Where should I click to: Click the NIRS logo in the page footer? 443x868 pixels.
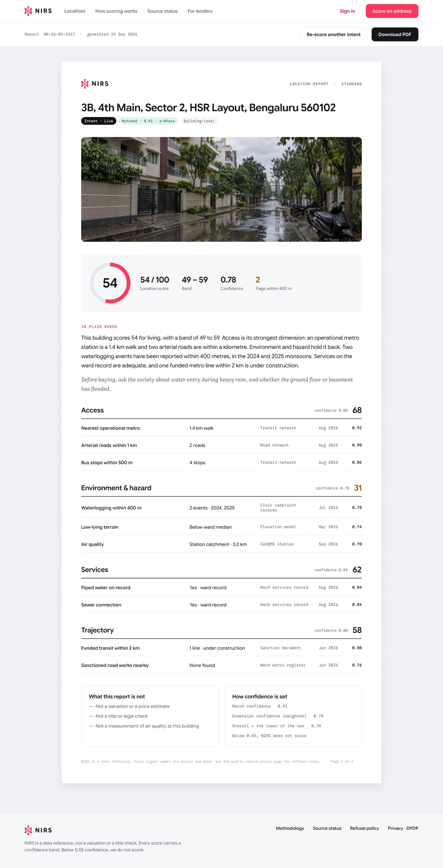(x=38, y=830)
